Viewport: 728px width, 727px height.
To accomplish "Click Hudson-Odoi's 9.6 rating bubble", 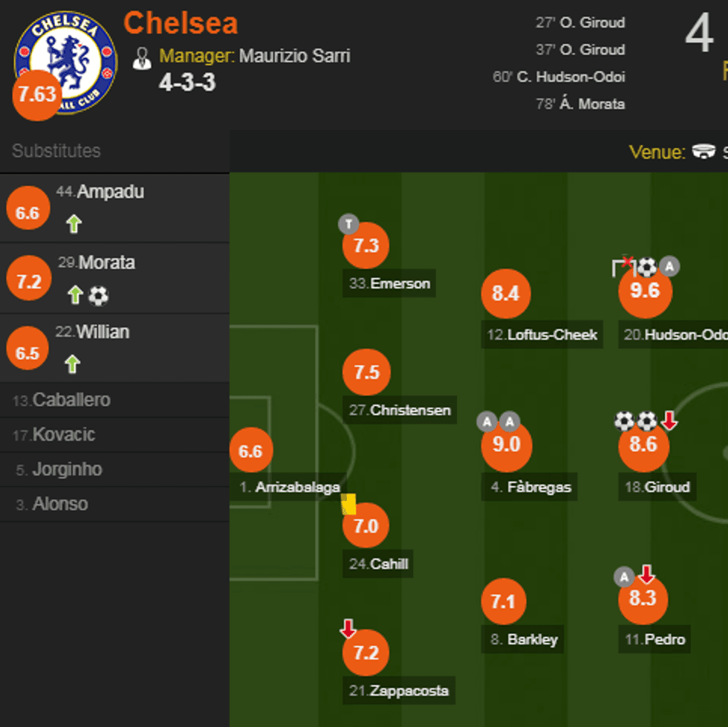I will 645,291.
